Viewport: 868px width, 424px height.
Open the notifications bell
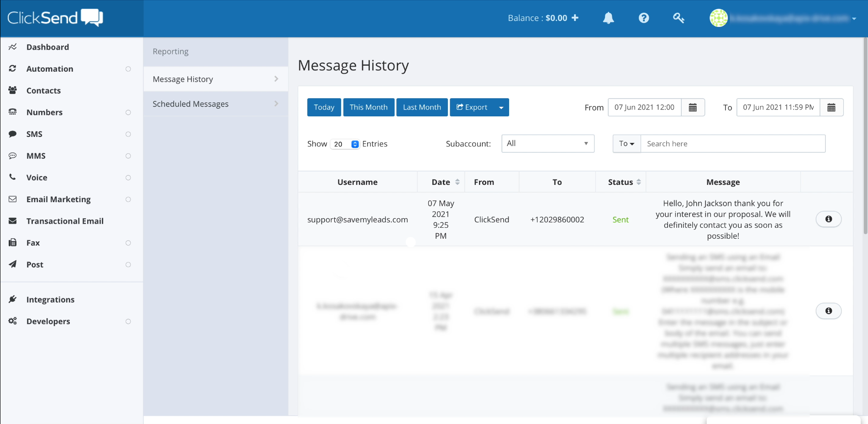click(x=608, y=18)
